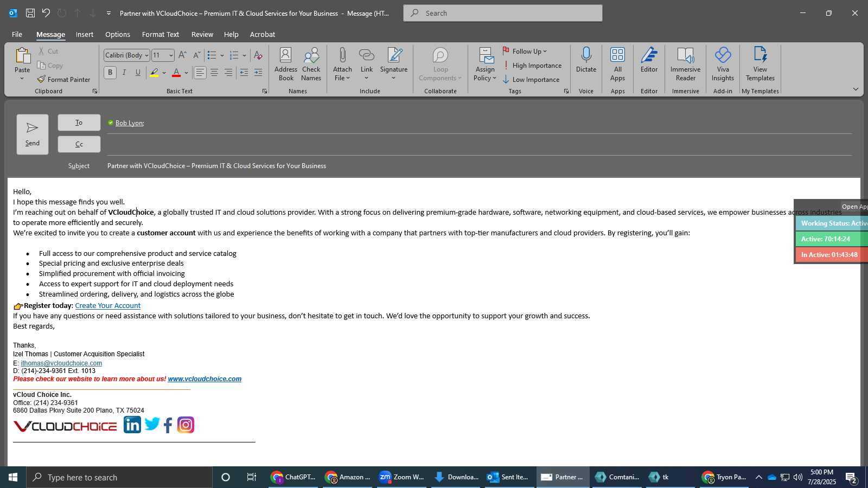Viewport: 868px width, 488px height.
Task: Open the Acrobat tab
Action: pos(263,34)
